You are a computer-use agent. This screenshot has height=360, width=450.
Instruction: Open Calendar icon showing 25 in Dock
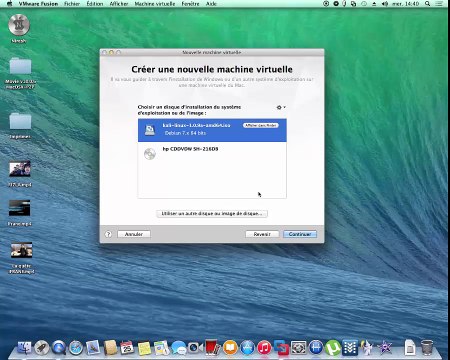(127, 348)
